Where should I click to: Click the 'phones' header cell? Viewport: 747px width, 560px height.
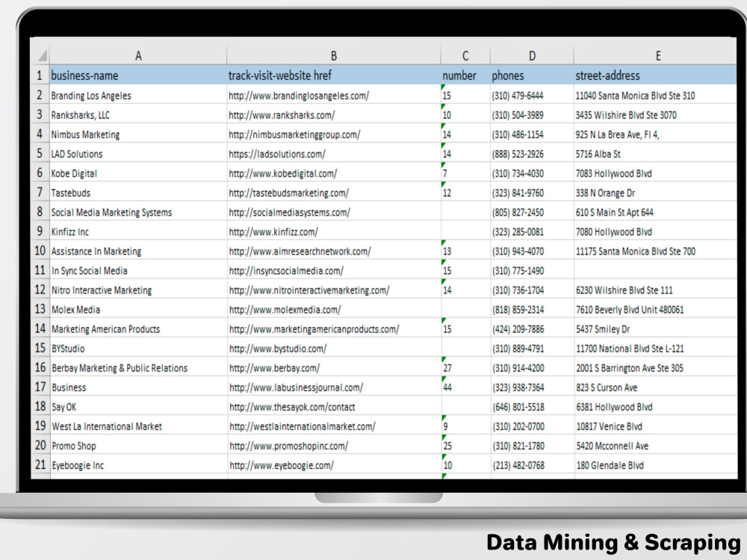(532, 75)
